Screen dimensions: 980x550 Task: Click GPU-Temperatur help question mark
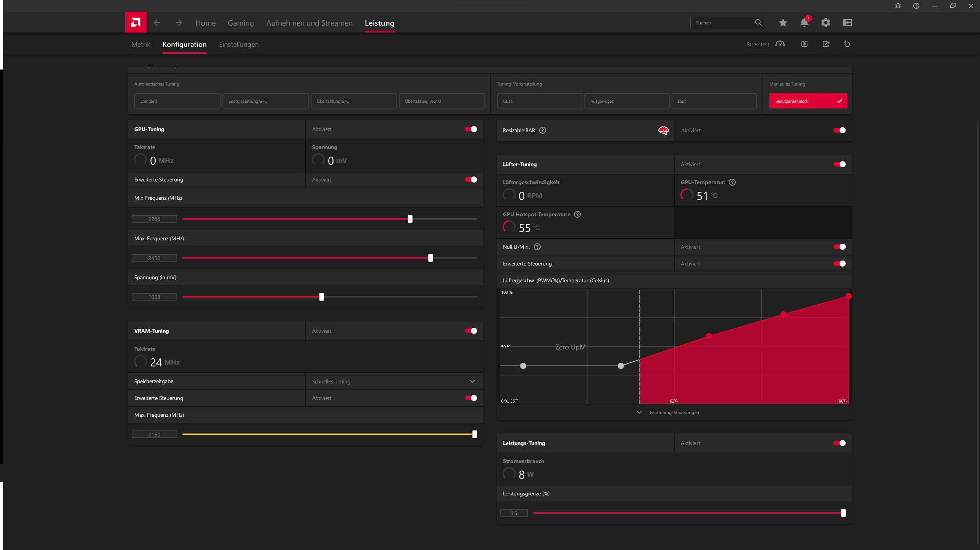point(732,182)
